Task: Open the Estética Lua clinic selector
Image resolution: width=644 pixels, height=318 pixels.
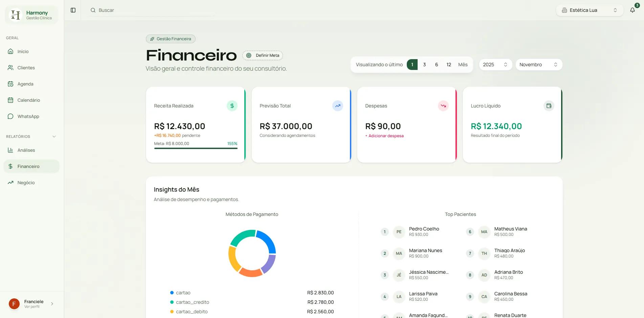Action: (x=589, y=10)
